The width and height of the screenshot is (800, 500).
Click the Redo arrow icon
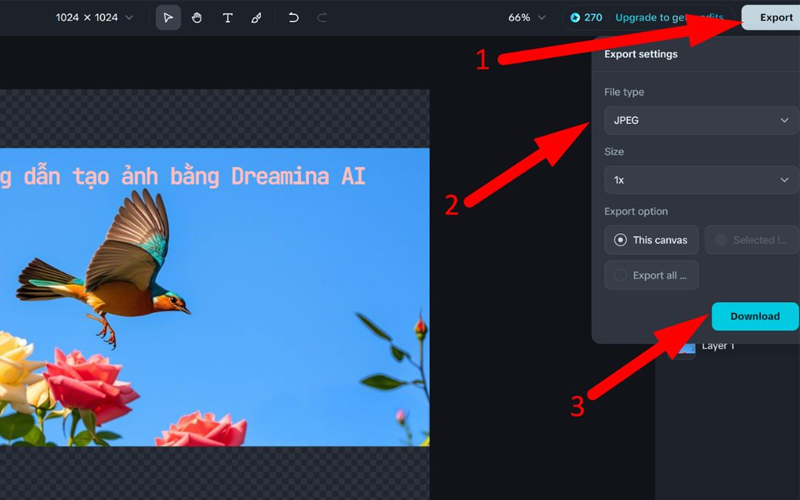point(322,18)
